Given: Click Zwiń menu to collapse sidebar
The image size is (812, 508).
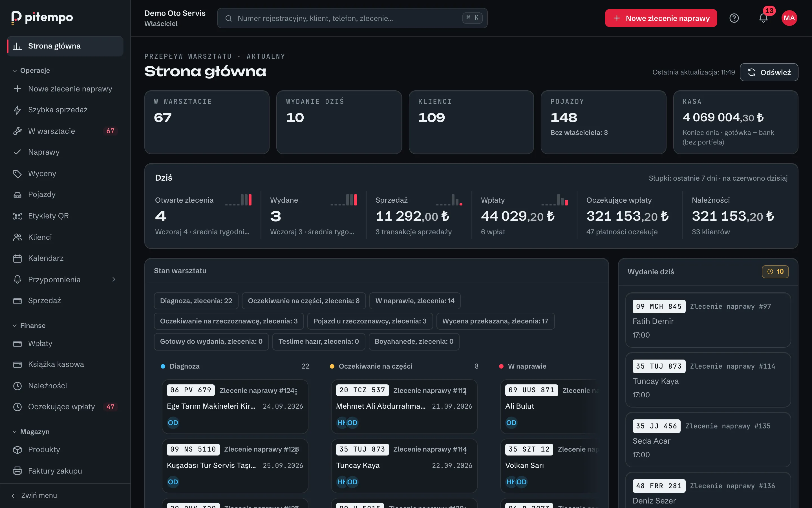Looking at the screenshot, I should tap(34, 496).
